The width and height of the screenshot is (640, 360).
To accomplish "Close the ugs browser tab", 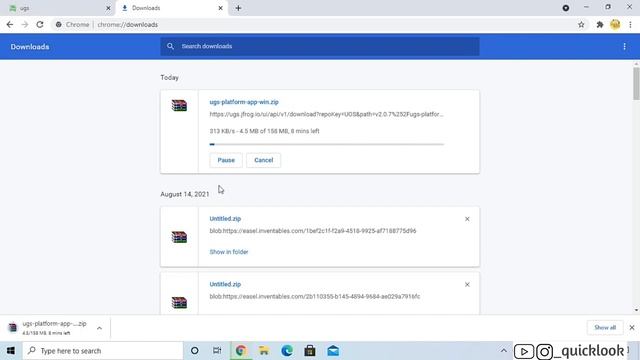I will tap(108, 8).
